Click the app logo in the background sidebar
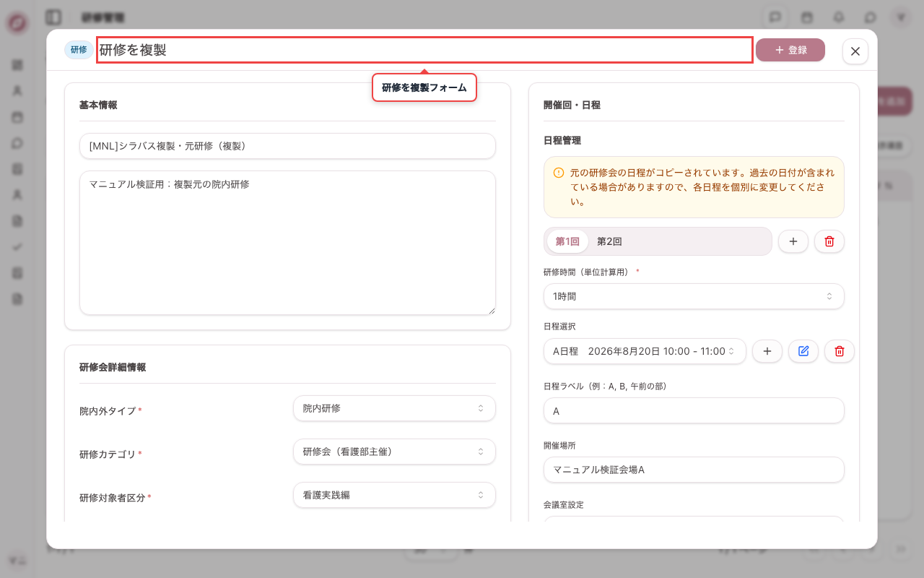Image resolution: width=924 pixels, height=578 pixels. (17, 22)
